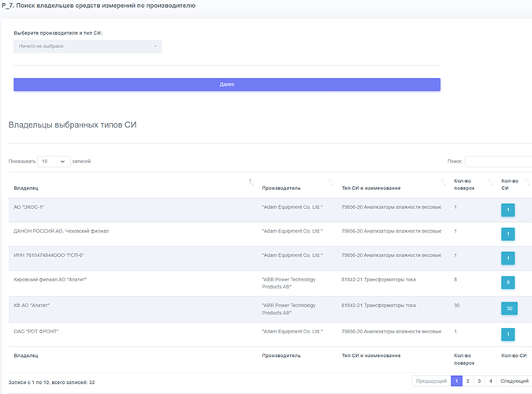Click count button for ООО "ГСП-6" row

508,258
